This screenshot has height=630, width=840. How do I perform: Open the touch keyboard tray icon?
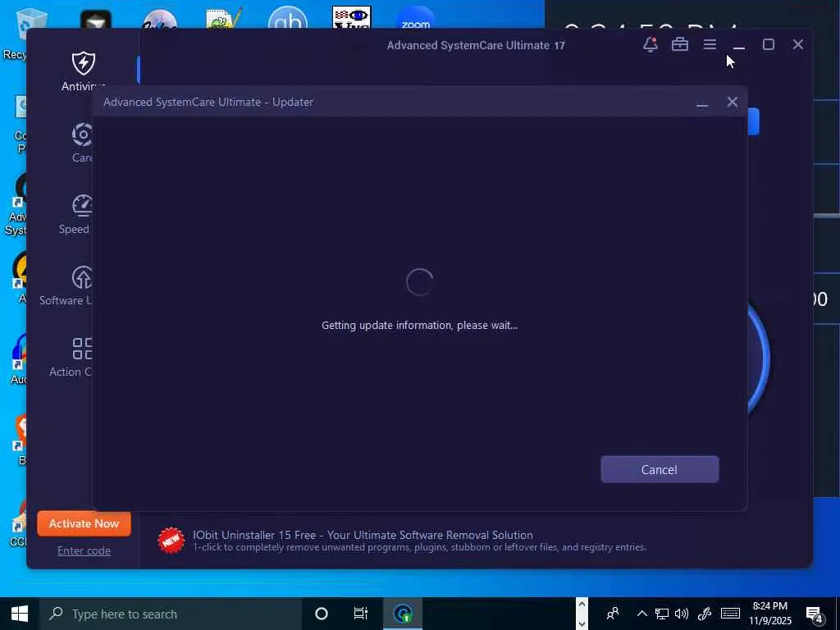coord(730,614)
